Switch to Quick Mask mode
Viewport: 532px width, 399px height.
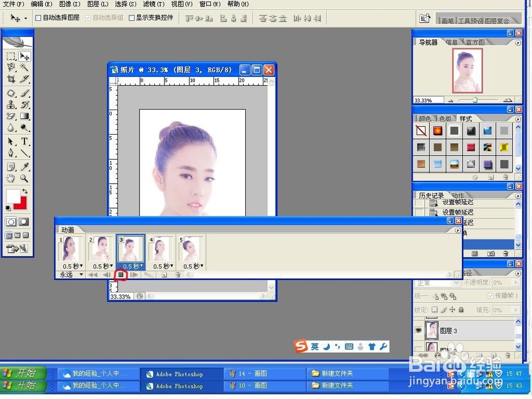(23, 222)
